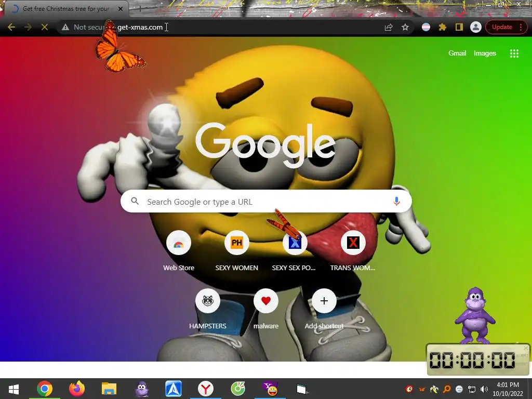Open the malware heart shortcut
The image size is (532, 399).
pos(266,309)
